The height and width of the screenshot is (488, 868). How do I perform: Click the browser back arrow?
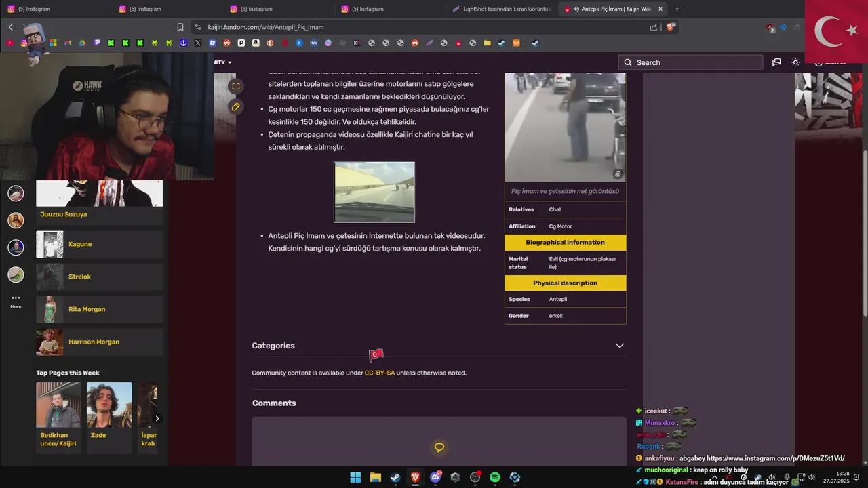(11, 27)
